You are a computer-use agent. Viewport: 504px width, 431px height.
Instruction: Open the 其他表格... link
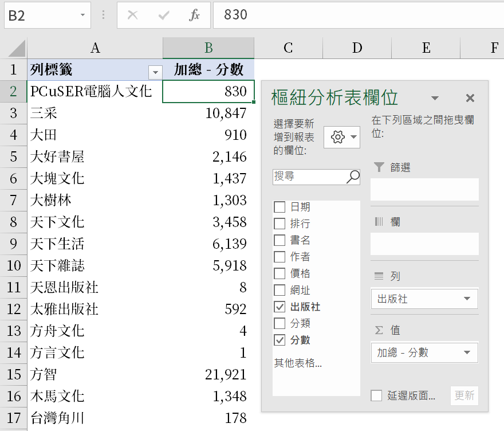point(298,363)
